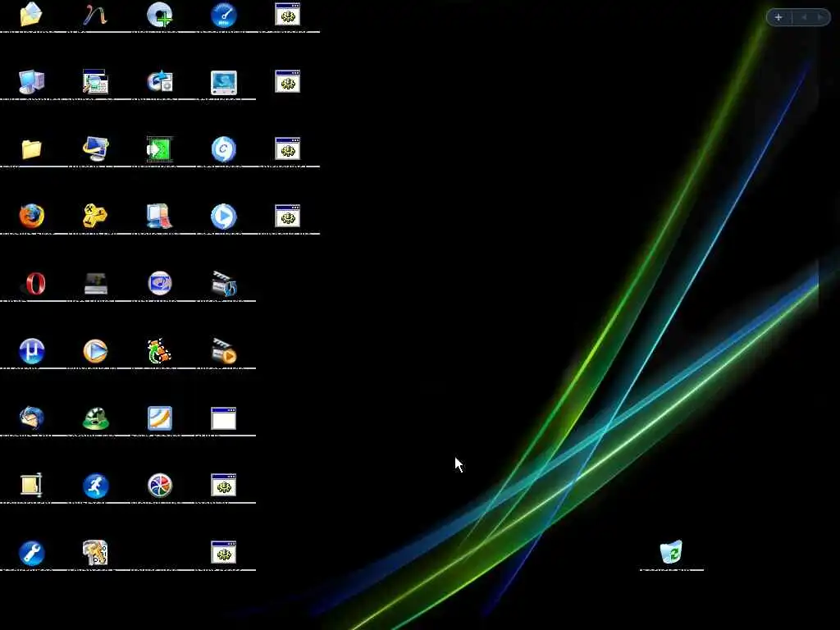The height and width of the screenshot is (630, 840).
Task: Open gear-window icon beside the blue play-arrow icon
Action: [x=288, y=216]
